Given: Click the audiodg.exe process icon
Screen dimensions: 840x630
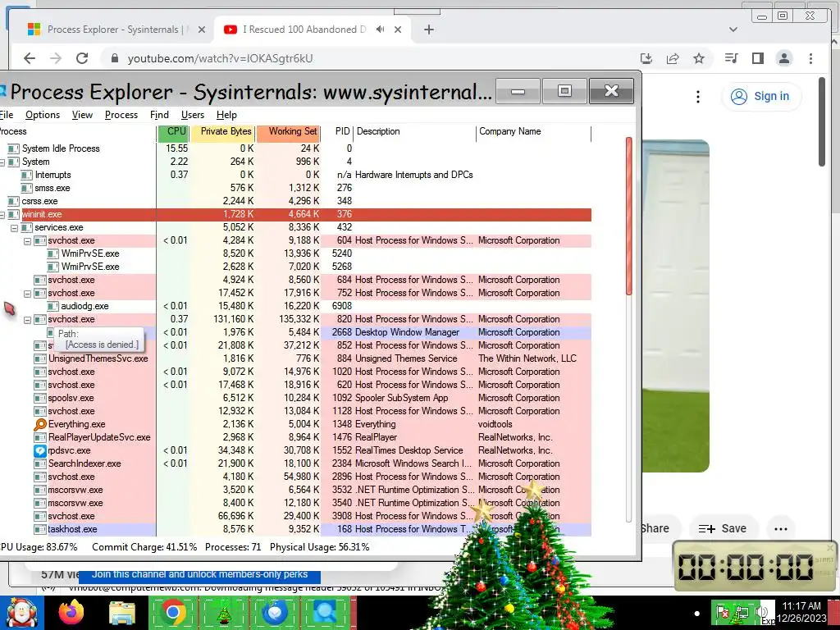Looking at the screenshot, I should point(52,306).
